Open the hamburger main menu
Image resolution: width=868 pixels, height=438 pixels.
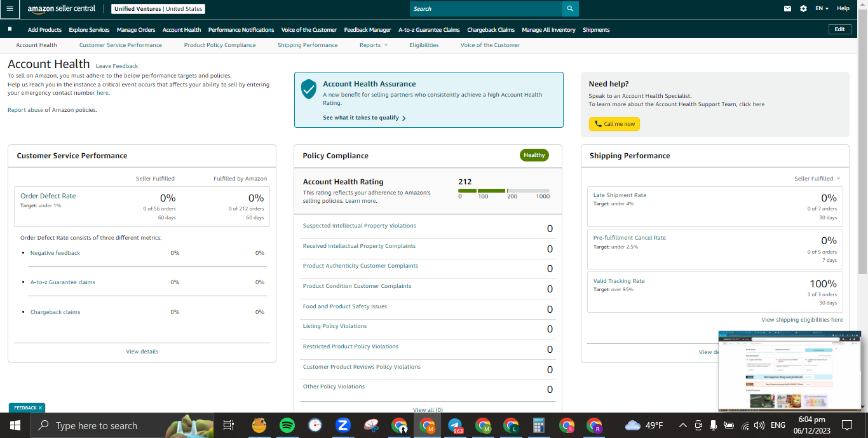(10, 9)
